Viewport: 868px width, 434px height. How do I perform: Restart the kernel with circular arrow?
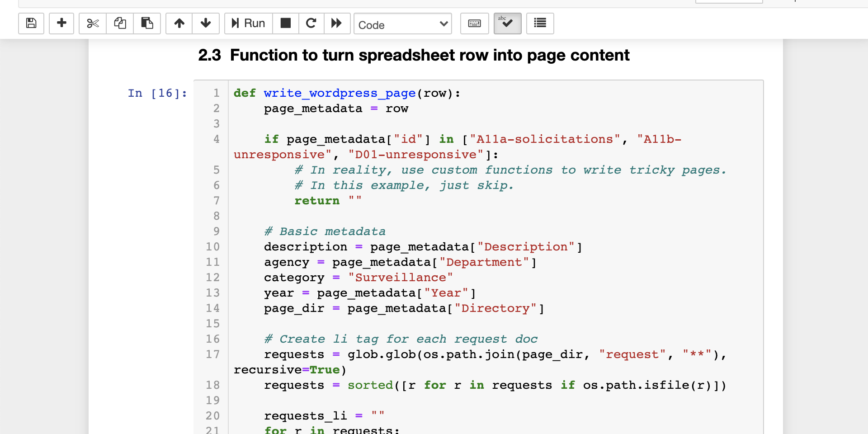[311, 23]
